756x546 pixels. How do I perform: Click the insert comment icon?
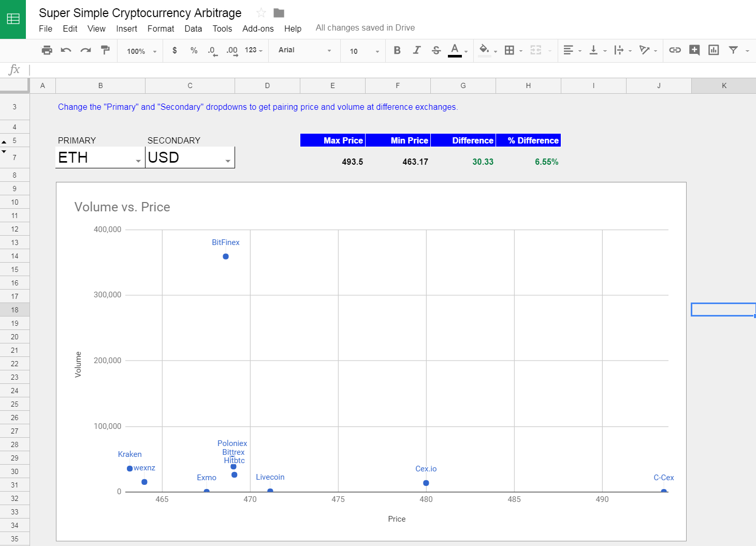(694, 50)
